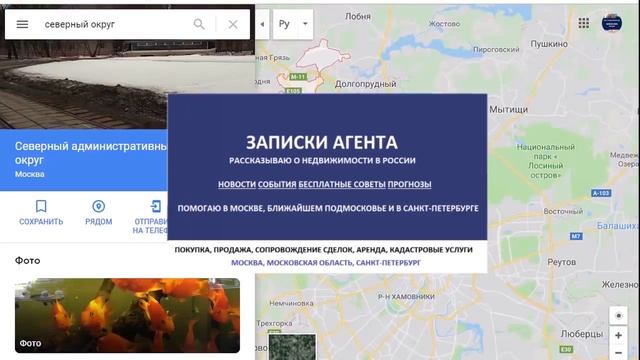Viewport: 640px width, 360px height.
Task: Click the 'ЗАПИСКИ АГЕНТА' banner title
Action: (322, 142)
